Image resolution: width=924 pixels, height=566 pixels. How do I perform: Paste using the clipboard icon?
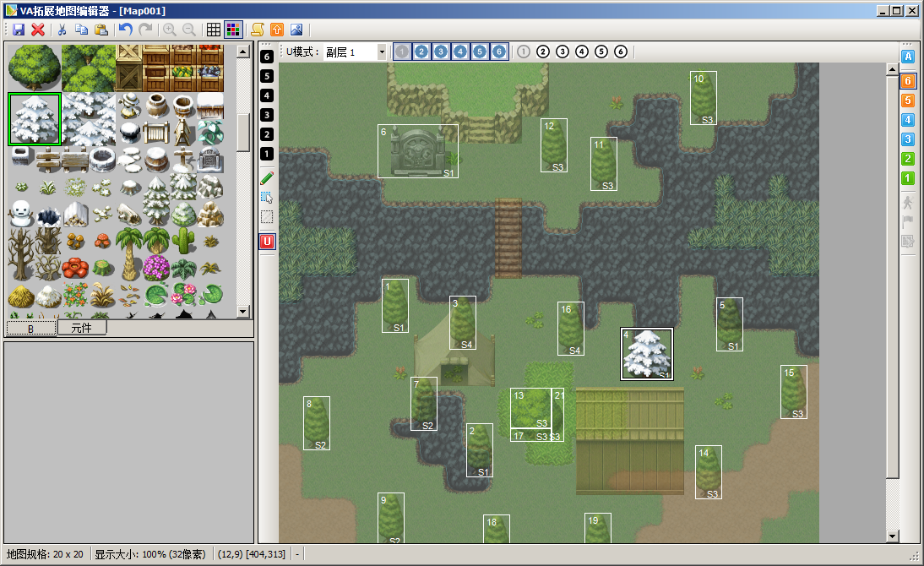click(x=101, y=30)
